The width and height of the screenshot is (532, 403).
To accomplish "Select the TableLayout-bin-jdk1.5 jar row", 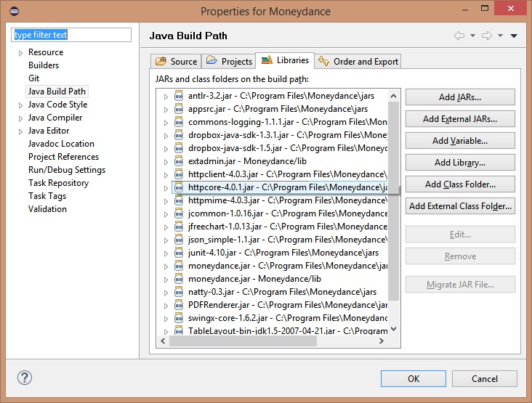I will click(x=281, y=330).
